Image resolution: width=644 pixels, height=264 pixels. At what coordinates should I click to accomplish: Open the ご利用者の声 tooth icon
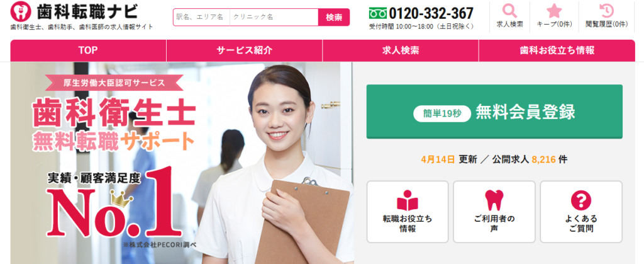click(x=494, y=200)
